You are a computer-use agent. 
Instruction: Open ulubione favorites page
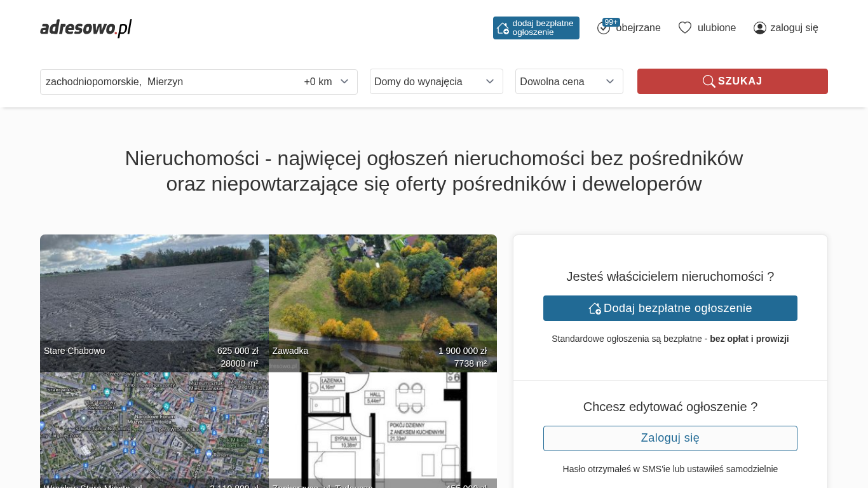point(716,28)
